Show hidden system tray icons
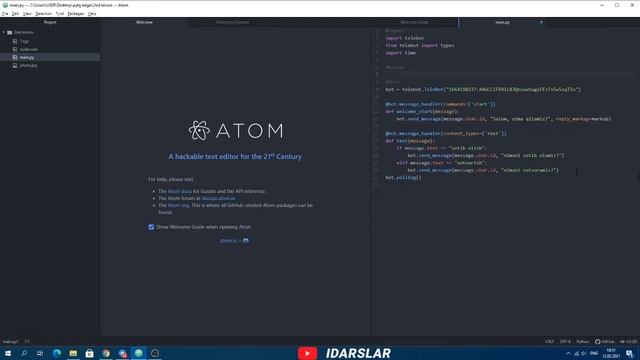The width and height of the screenshot is (640, 360). point(568,353)
